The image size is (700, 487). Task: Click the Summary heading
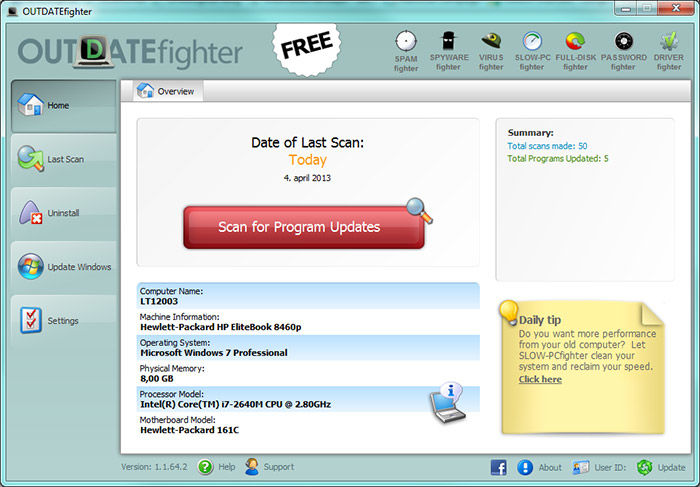tap(530, 133)
